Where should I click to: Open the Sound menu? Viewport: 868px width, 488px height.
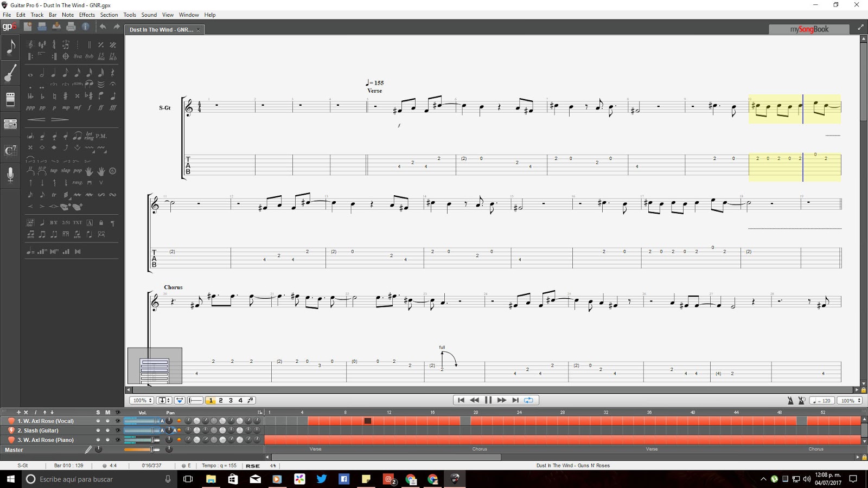click(x=149, y=15)
